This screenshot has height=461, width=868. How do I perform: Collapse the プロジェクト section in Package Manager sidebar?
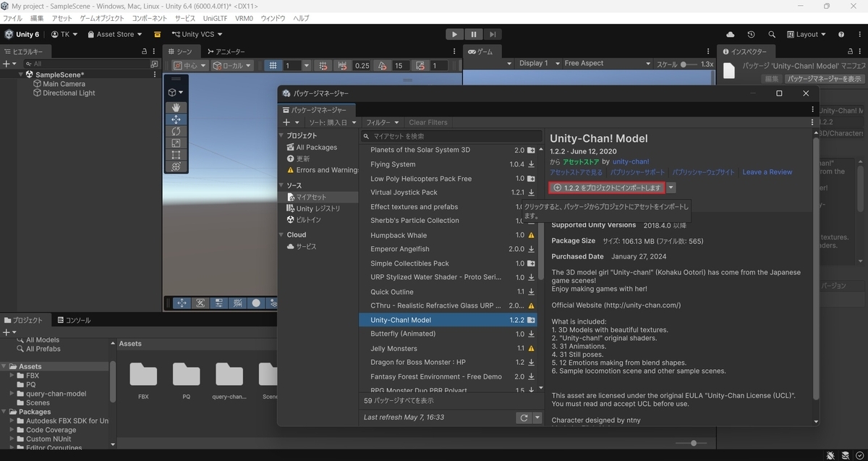tap(282, 135)
